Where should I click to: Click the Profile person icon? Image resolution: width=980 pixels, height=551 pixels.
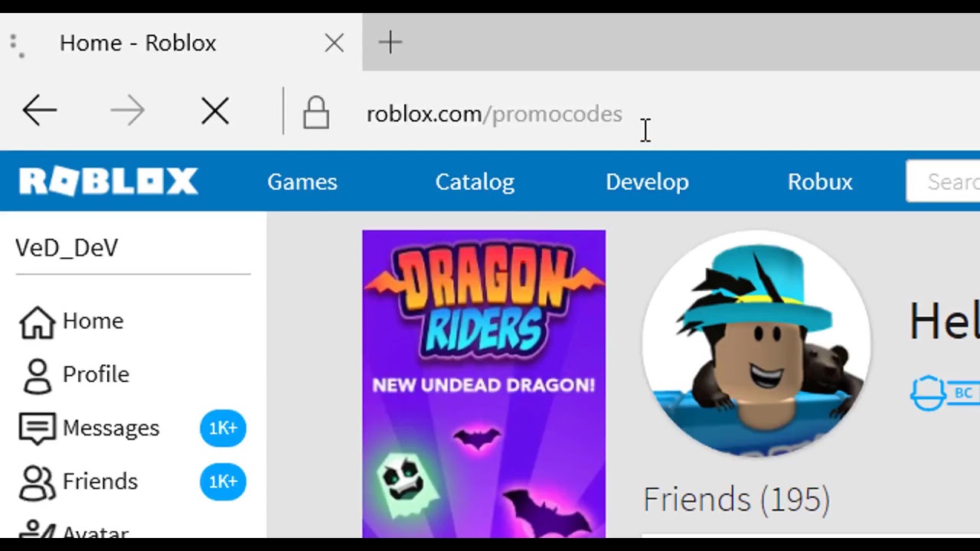(x=37, y=375)
